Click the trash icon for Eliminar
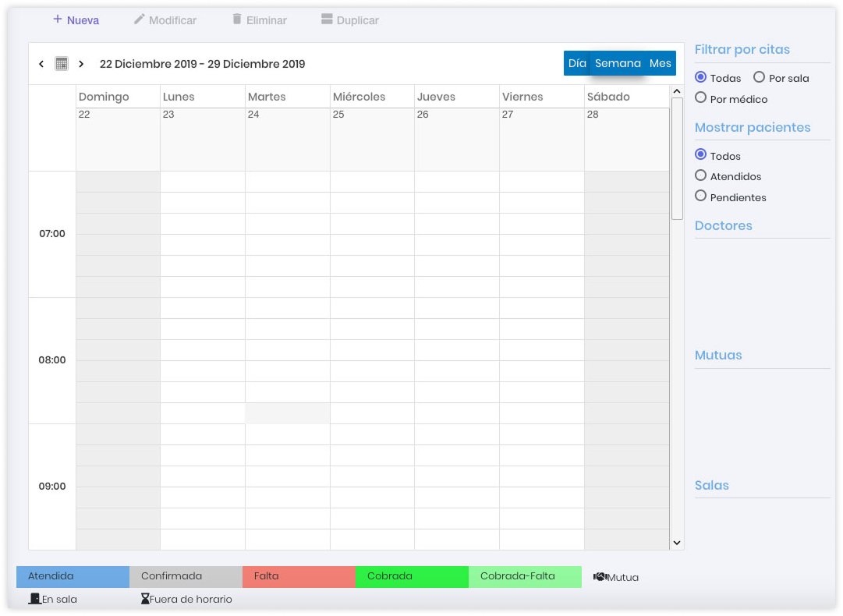Screen dimensions: 843x616 click(237, 19)
